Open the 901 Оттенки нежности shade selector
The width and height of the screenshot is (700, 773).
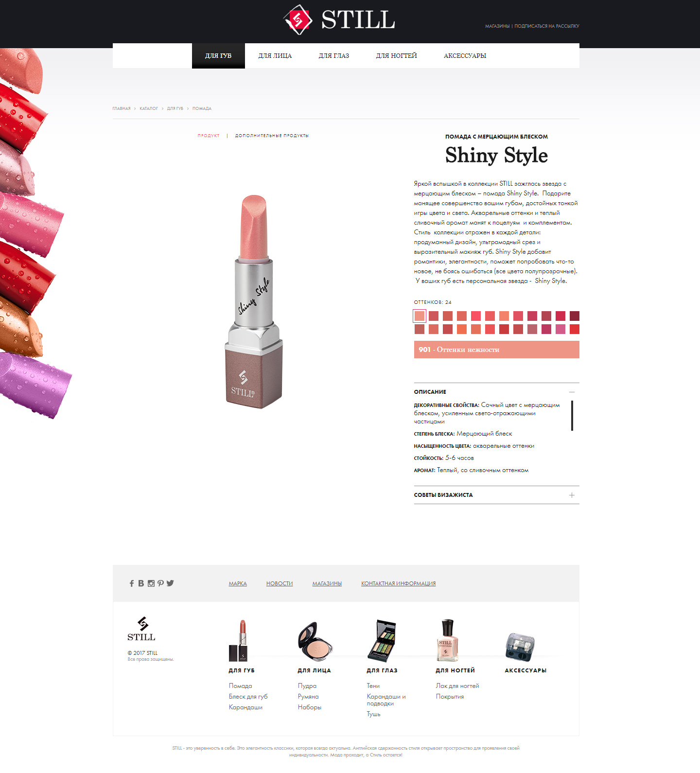[496, 350]
